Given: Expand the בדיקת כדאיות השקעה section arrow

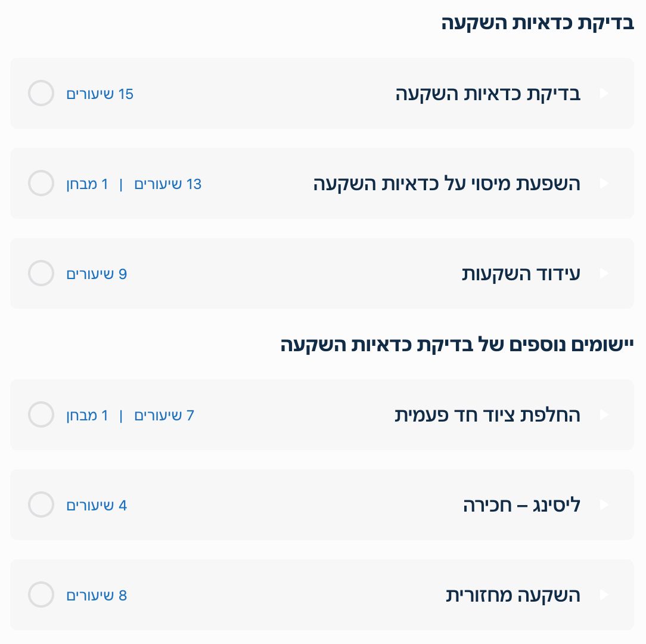Looking at the screenshot, I should click(604, 94).
